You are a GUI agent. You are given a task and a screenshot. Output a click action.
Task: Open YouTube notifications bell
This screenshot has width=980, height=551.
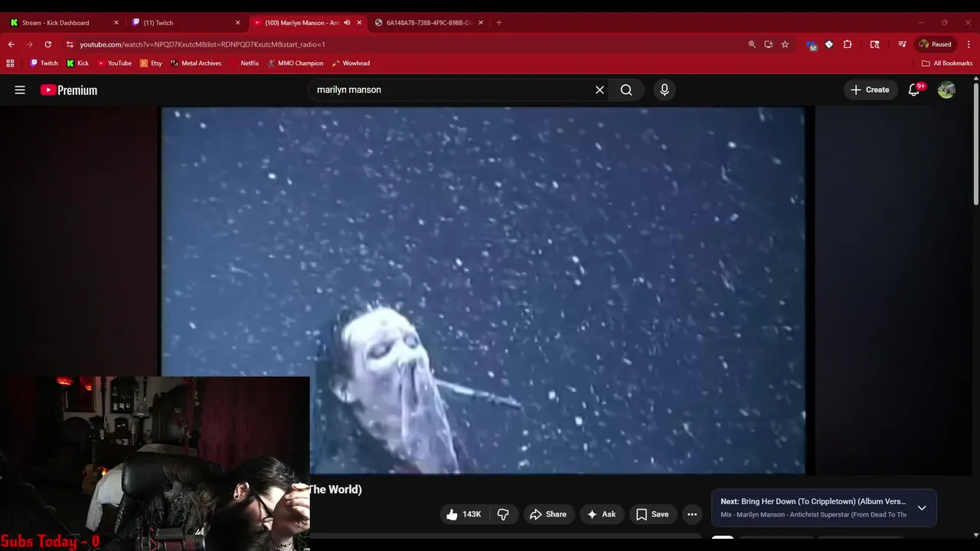[x=914, y=90]
